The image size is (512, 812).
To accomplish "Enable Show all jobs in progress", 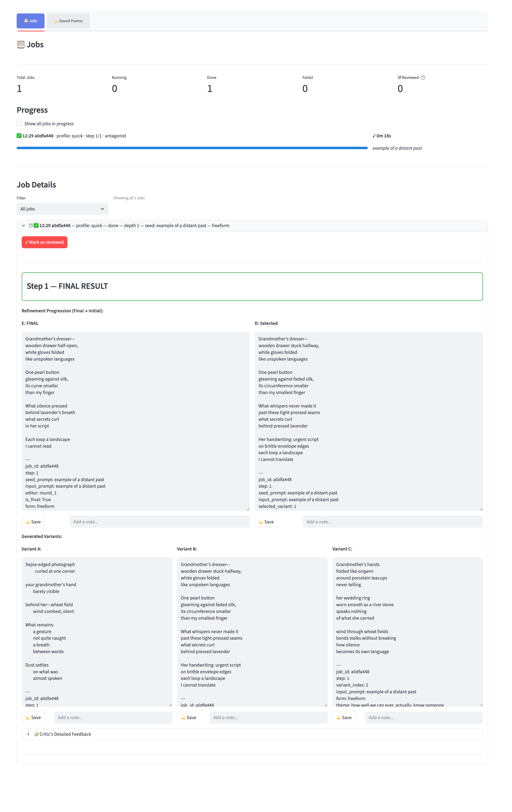I will (19, 123).
